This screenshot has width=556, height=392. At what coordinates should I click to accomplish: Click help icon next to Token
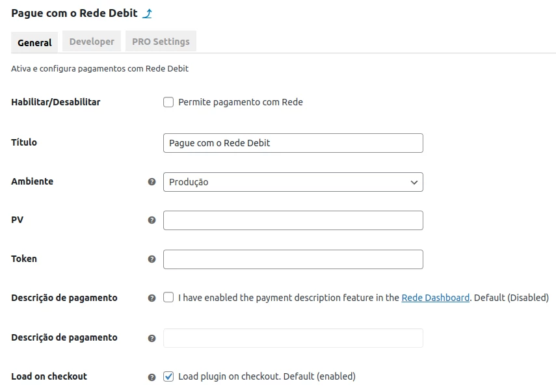coord(152,259)
